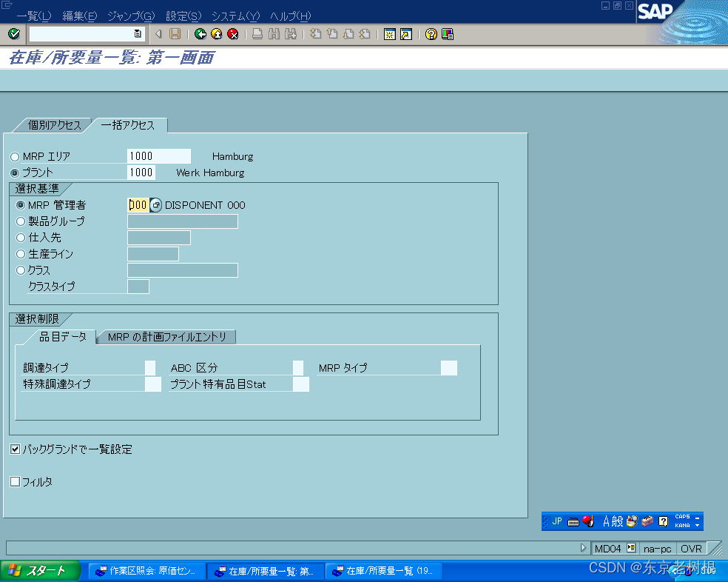Click the red Cancel icon in toolbar
Screen dimensions: 728x582
pyautogui.click(x=232, y=33)
